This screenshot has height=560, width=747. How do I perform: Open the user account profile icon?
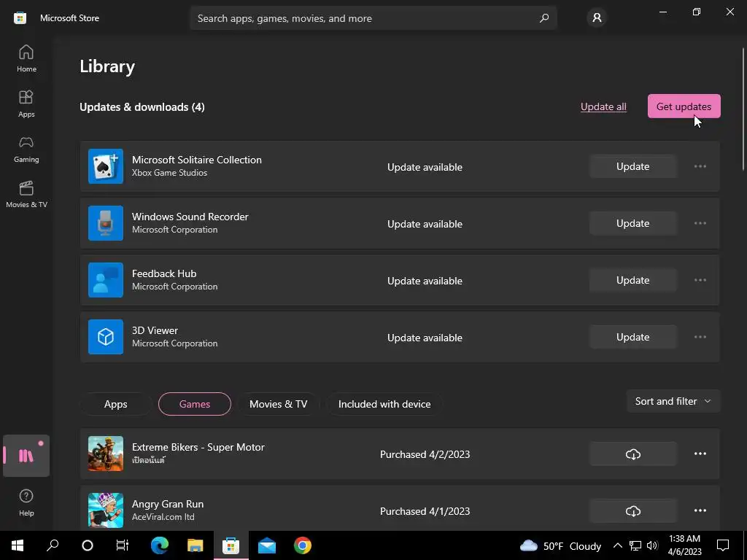(597, 18)
